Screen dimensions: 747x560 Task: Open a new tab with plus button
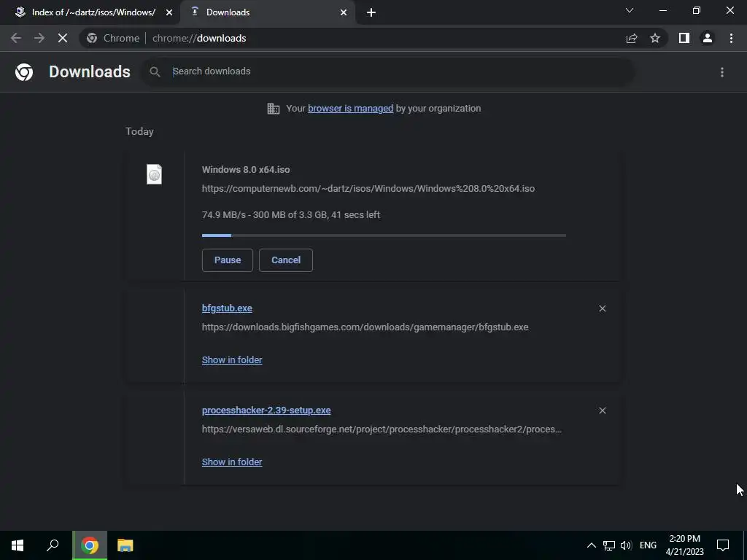coord(371,12)
